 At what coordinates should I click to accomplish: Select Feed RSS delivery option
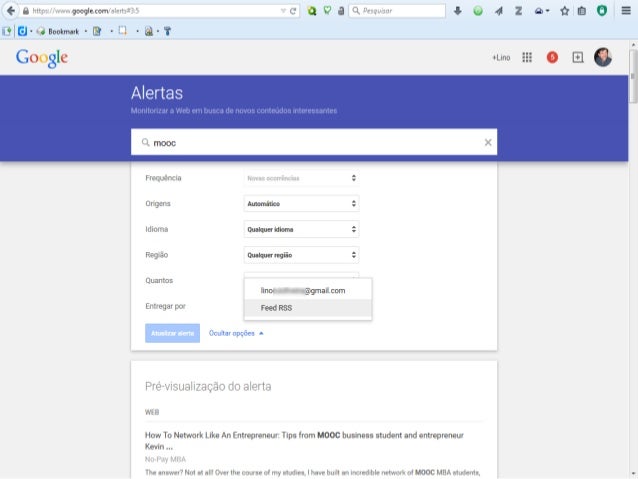pyautogui.click(x=308, y=308)
